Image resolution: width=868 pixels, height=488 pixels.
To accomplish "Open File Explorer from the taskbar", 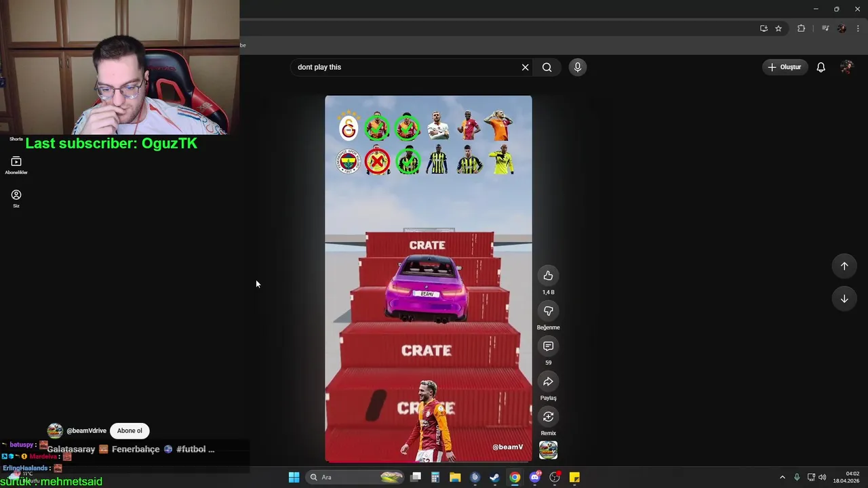I will coord(455,477).
